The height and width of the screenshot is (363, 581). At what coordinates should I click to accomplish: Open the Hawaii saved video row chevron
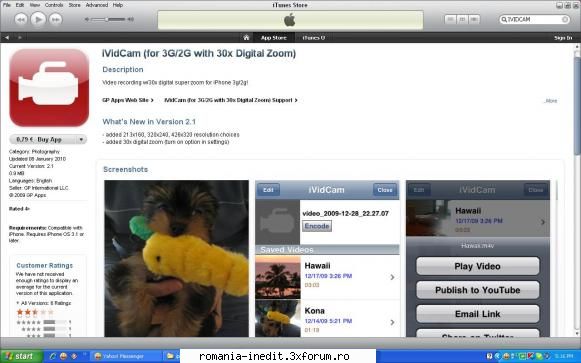coord(392,277)
